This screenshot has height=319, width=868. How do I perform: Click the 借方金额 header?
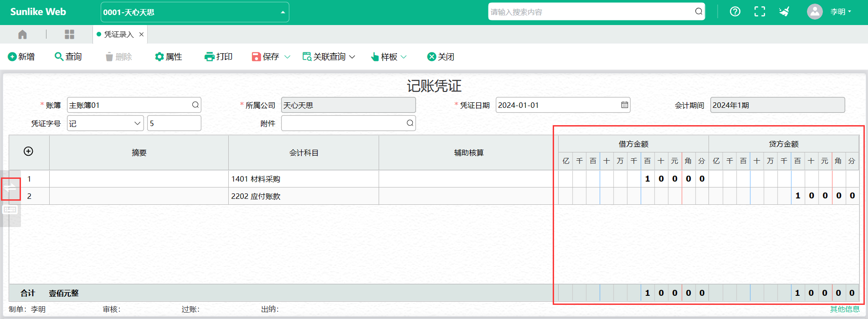click(633, 144)
